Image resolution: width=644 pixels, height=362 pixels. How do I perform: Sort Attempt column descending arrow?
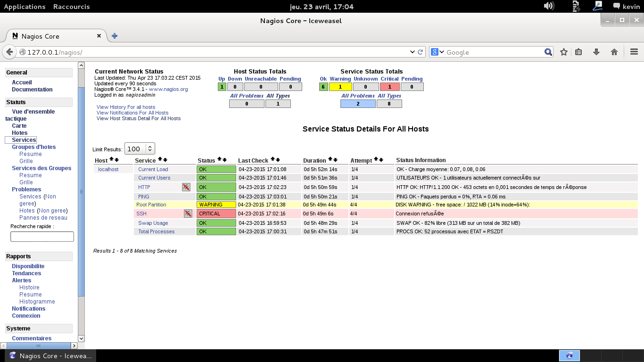381,160
